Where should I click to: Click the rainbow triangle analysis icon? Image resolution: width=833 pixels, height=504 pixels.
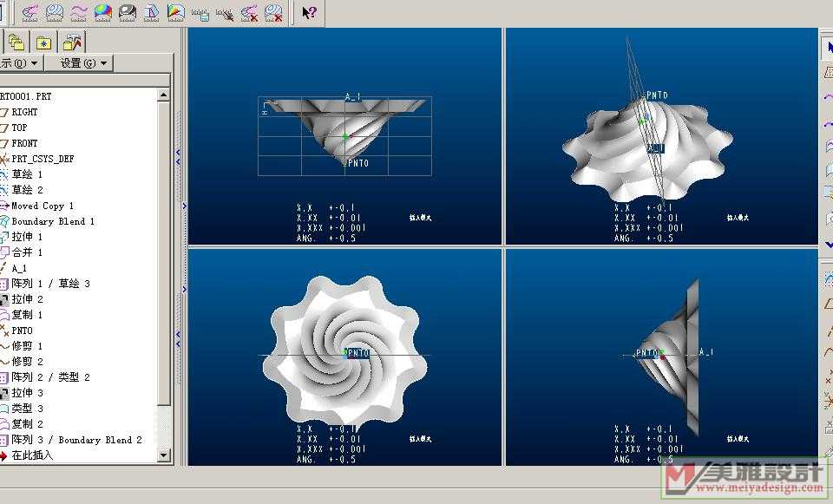coord(175,12)
